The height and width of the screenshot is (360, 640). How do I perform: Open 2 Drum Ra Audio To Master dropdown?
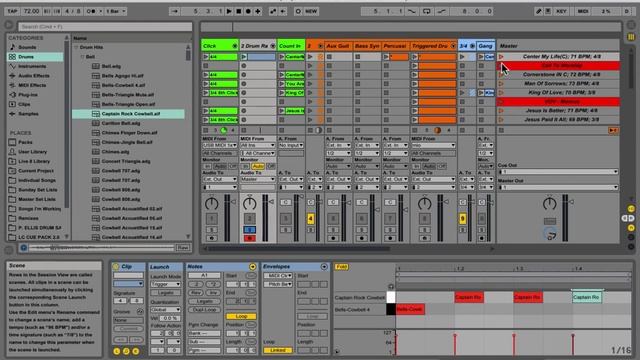pos(258,179)
